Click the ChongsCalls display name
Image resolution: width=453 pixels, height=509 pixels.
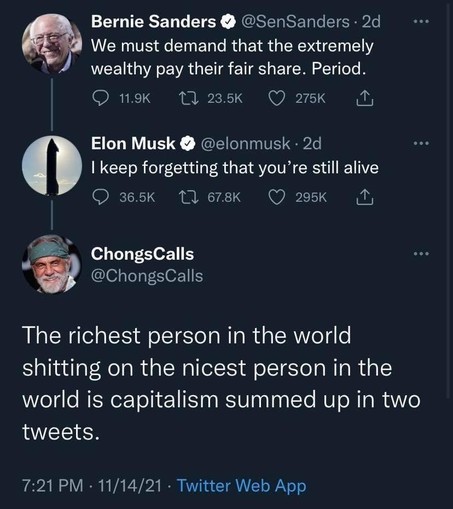click(142, 254)
